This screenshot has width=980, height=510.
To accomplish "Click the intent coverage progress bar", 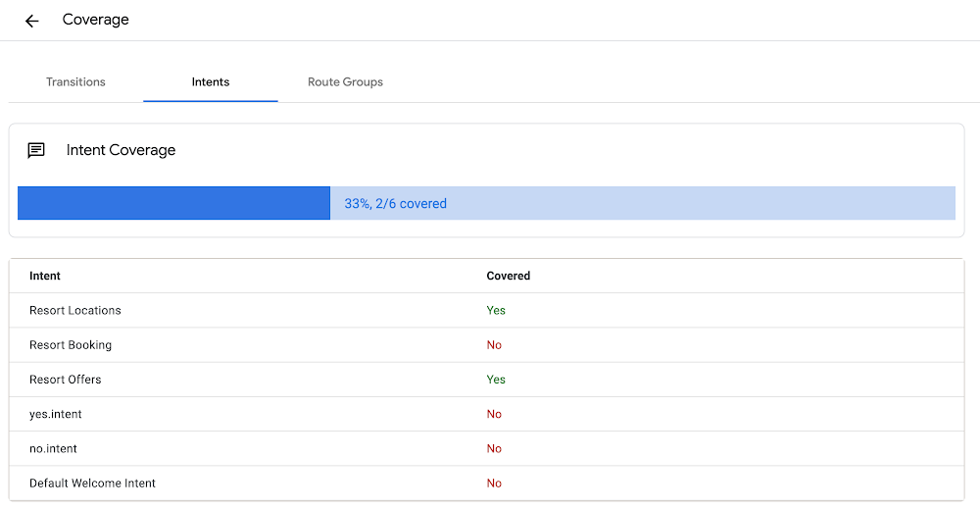I will tap(486, 203).
